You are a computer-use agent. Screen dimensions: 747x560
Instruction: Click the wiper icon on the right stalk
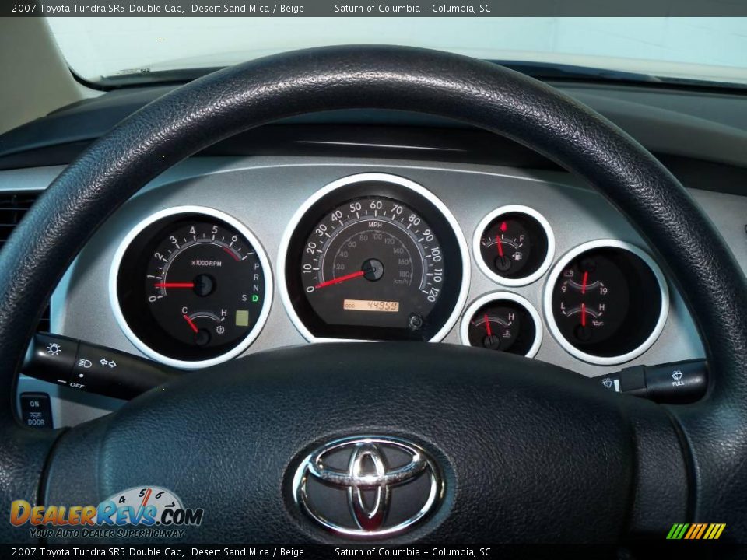tap(606, 383)
